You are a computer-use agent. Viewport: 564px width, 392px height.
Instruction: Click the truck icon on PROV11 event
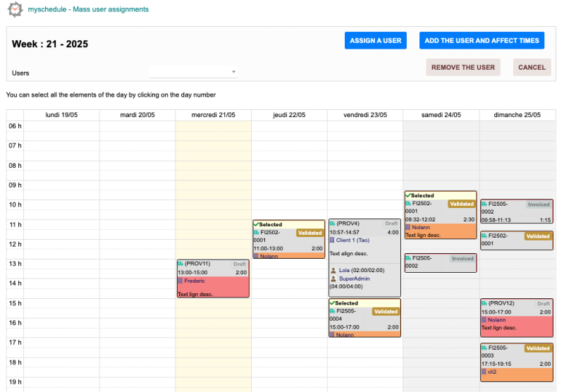point(180,264)
